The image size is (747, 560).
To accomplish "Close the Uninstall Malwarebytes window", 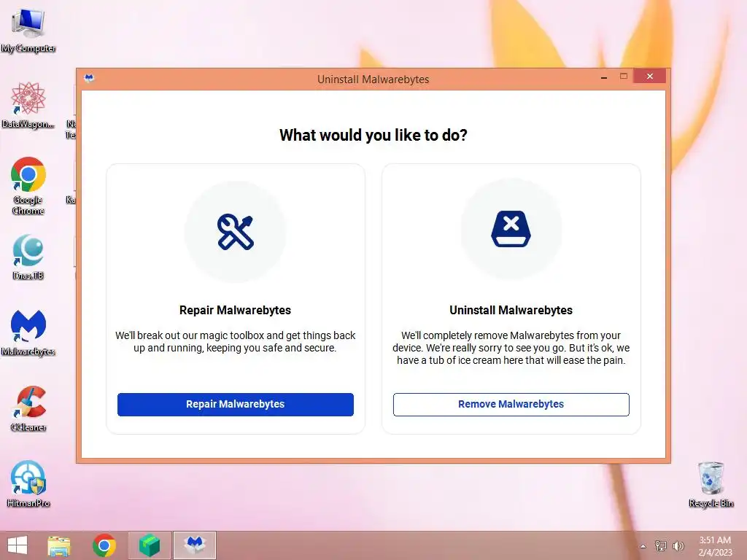I will [650, 76].
